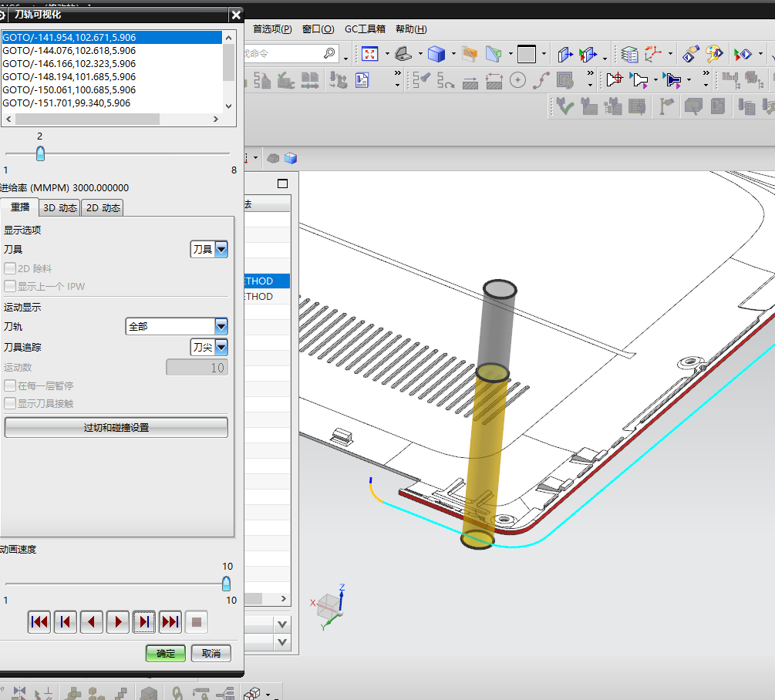The image size is (775, 700).
Task: Toggle the 显示刀具接触 checkbox
Action: [x=10, y=403]
